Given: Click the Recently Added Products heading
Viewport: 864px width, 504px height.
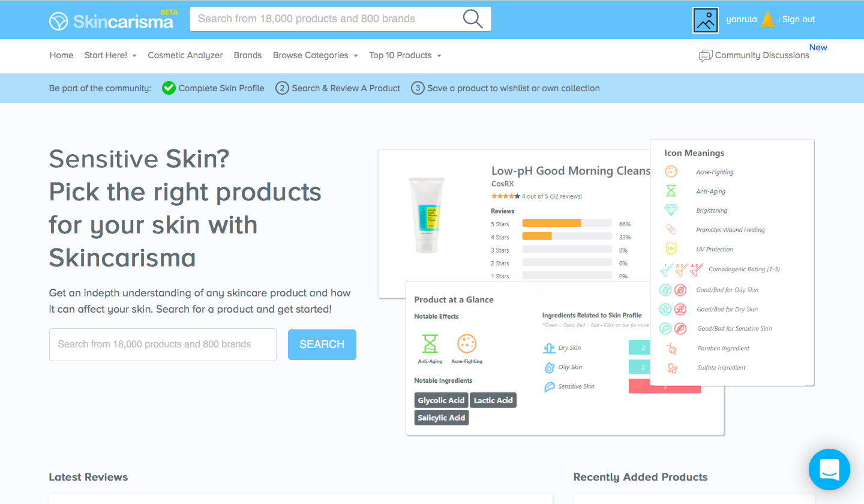Looking at the screenshot, I should (x=641, y=477).
